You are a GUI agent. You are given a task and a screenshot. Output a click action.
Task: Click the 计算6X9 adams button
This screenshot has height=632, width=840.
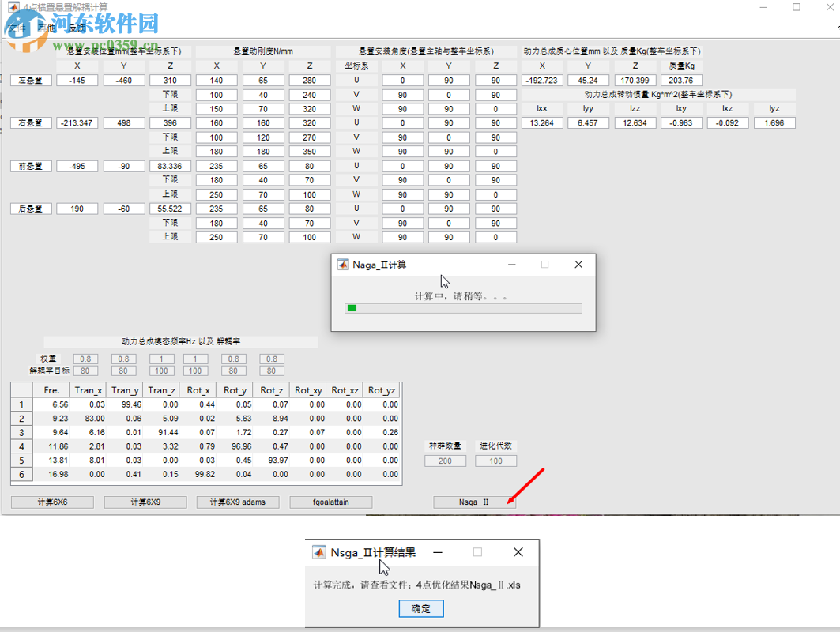pyautogui.click(x=238, y=502)
